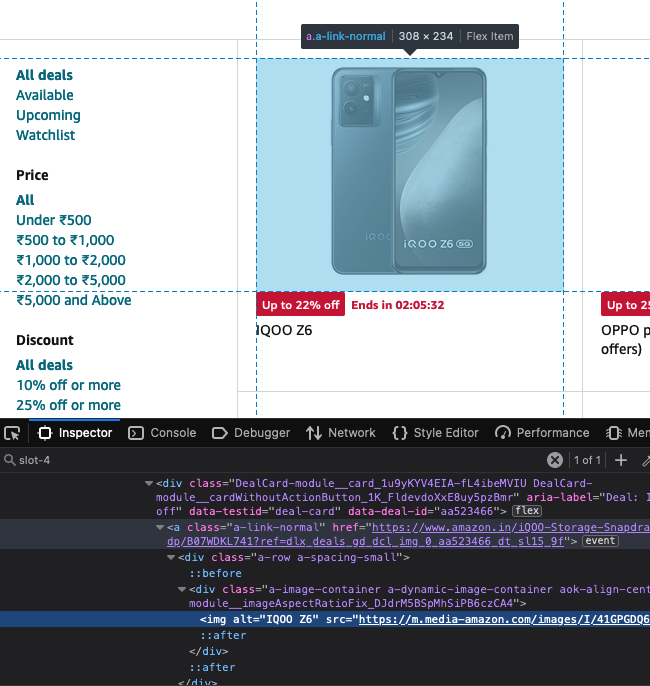Screen dimensions: 650x686
Task: Click the Memory chip icon
Action: click(614, 433)
